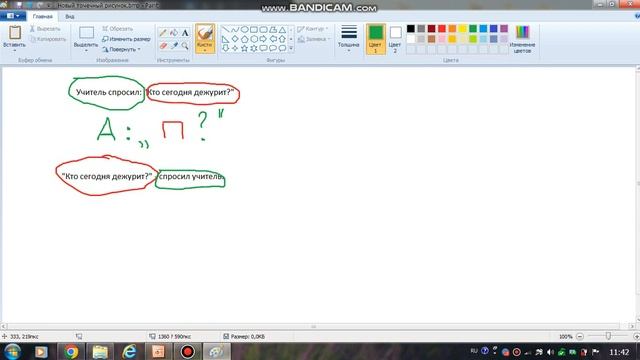640x360 pixels.
Task: Open the Заливка fill dropdown
Action: (314, 39)
